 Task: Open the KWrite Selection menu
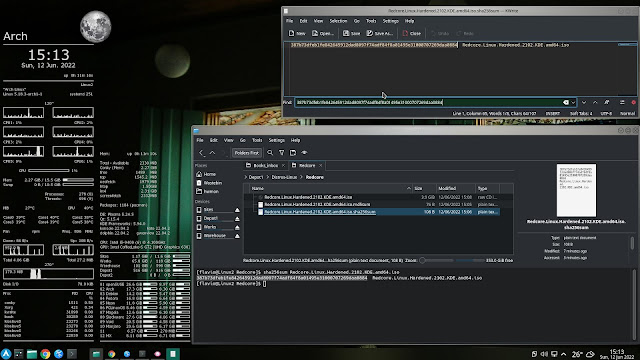pyautogui.click(x=338, y=21)
